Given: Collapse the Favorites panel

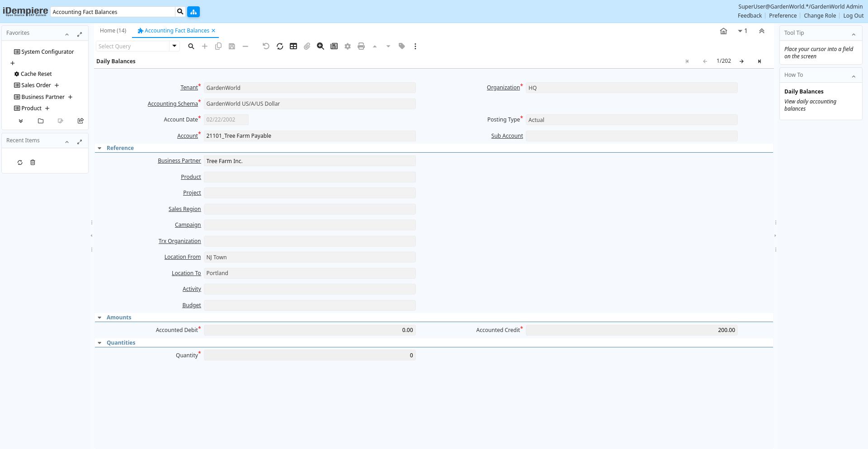Looking at the screenshot, I should [x=67, y=34].
